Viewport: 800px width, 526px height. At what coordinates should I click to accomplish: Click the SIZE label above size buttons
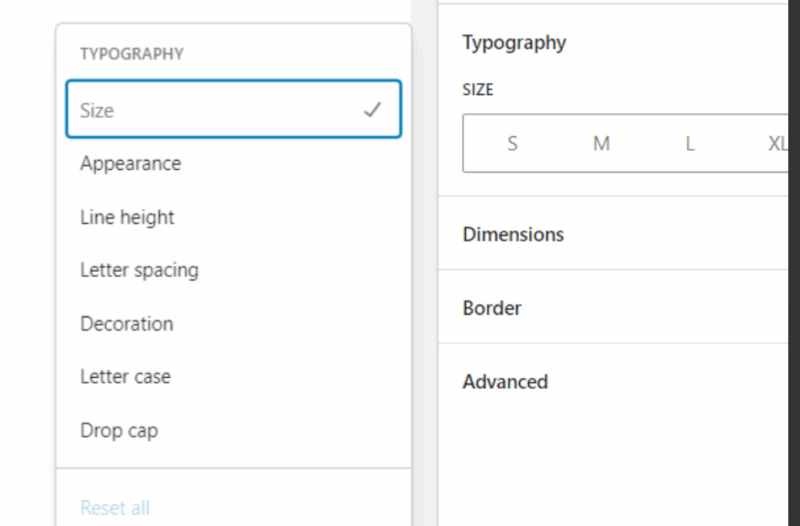(478, 90)
